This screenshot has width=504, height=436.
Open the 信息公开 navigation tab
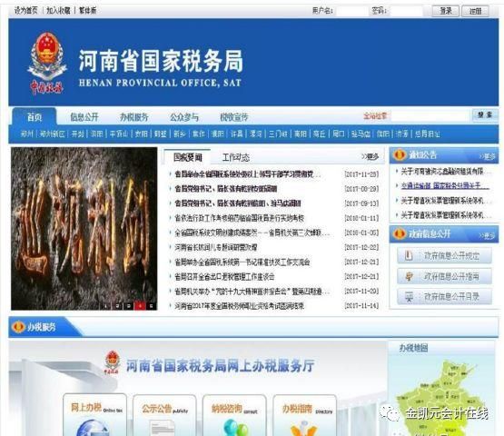pos(84,117)
